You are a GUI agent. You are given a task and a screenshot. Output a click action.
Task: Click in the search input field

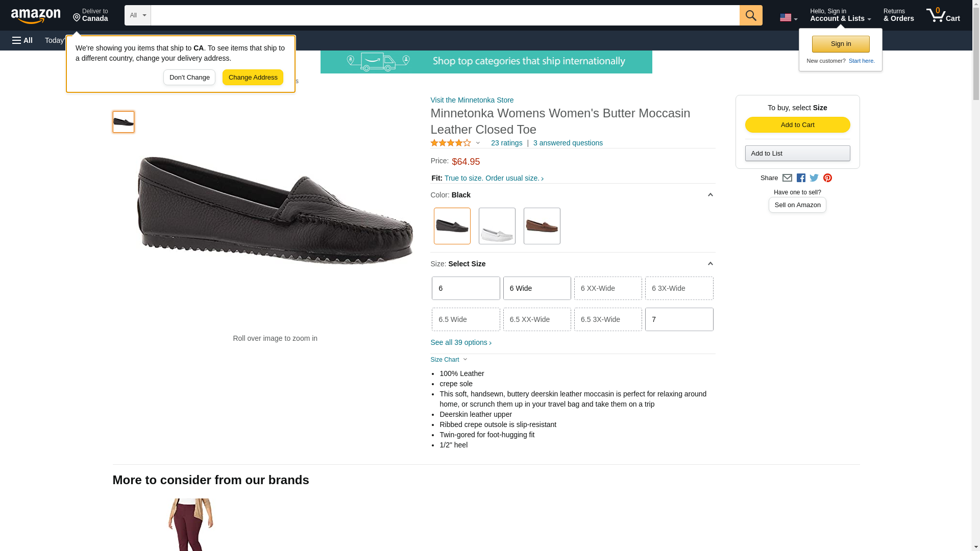point(445,15)
